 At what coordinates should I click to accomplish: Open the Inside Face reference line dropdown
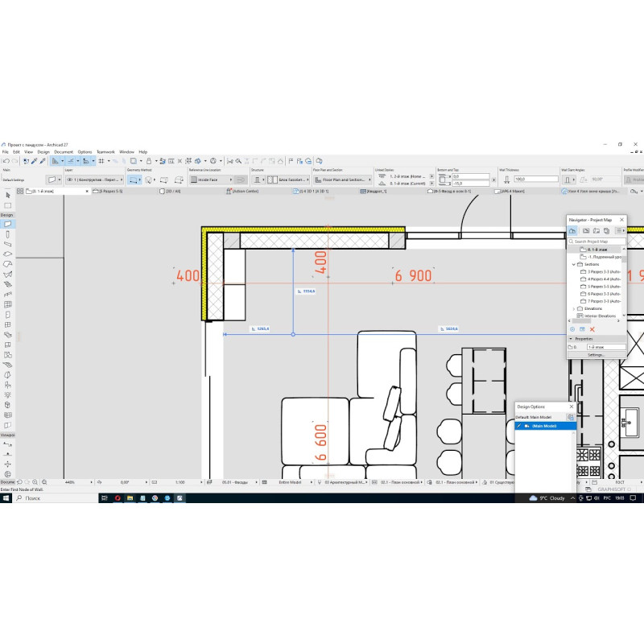tap(211, 180)
